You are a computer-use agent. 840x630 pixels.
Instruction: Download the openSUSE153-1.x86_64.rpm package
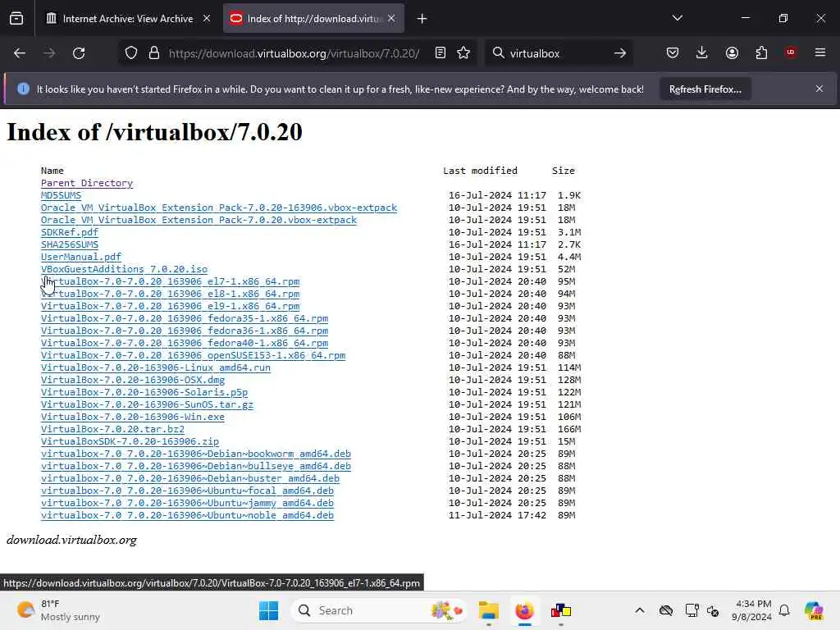tap(194, 356)
